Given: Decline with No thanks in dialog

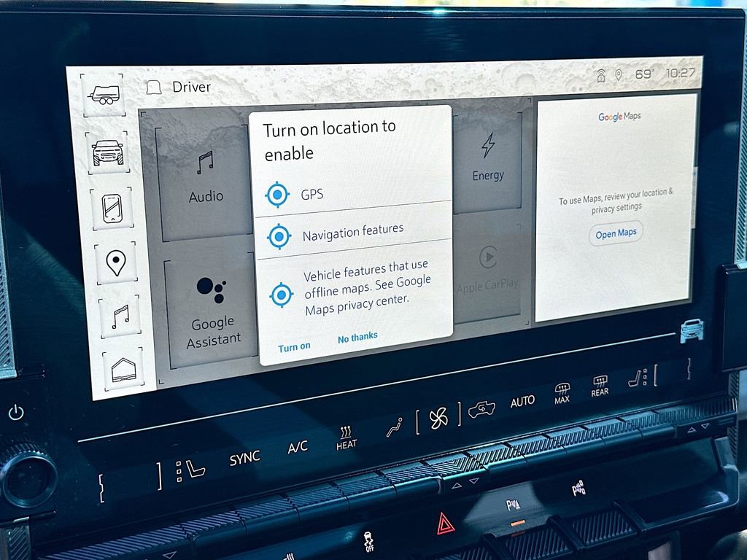Looking at the screenshot, I should click(x=357, y=337).
